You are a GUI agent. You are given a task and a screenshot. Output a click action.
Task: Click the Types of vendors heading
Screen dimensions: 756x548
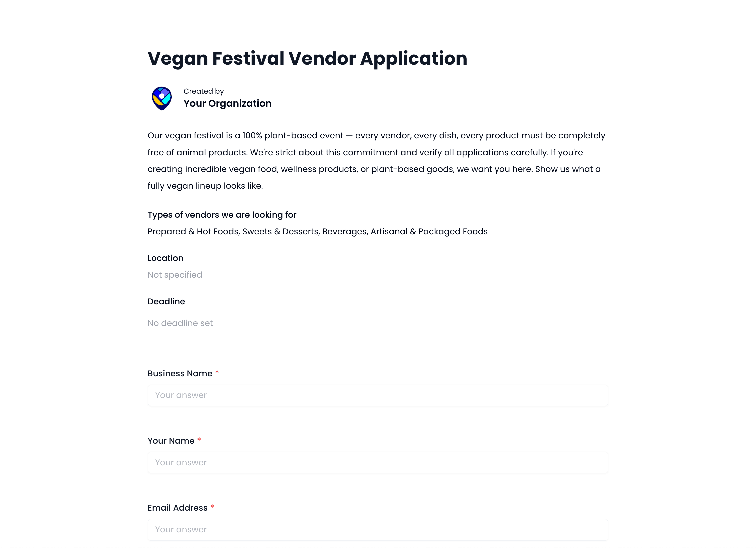point(222,215)
